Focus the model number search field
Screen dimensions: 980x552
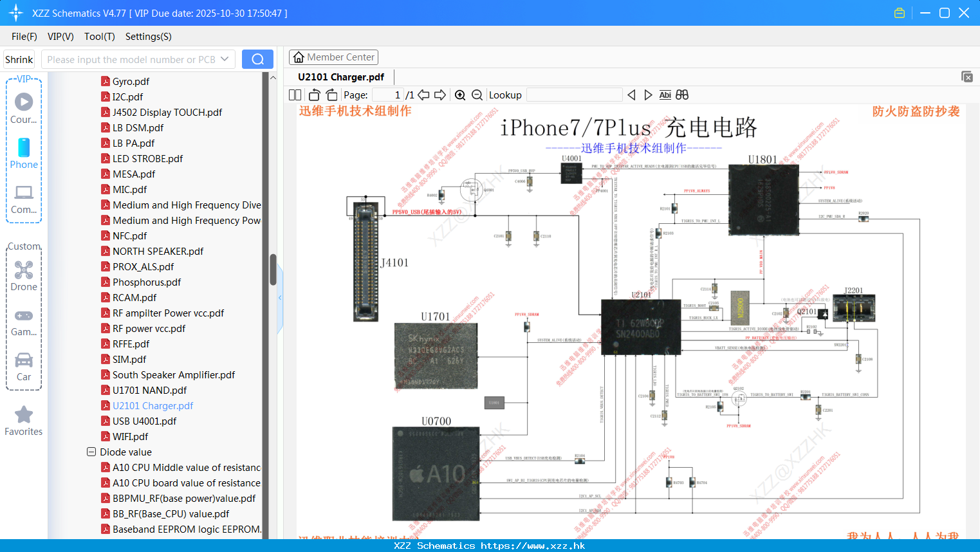click(131, 59)
